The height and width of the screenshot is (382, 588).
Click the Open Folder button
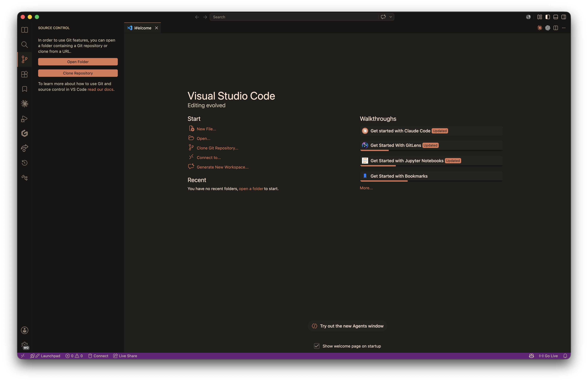pos(78,62)
